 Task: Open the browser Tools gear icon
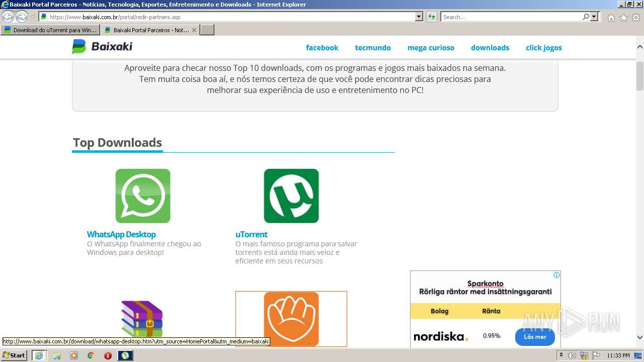[x=636, y=18]
